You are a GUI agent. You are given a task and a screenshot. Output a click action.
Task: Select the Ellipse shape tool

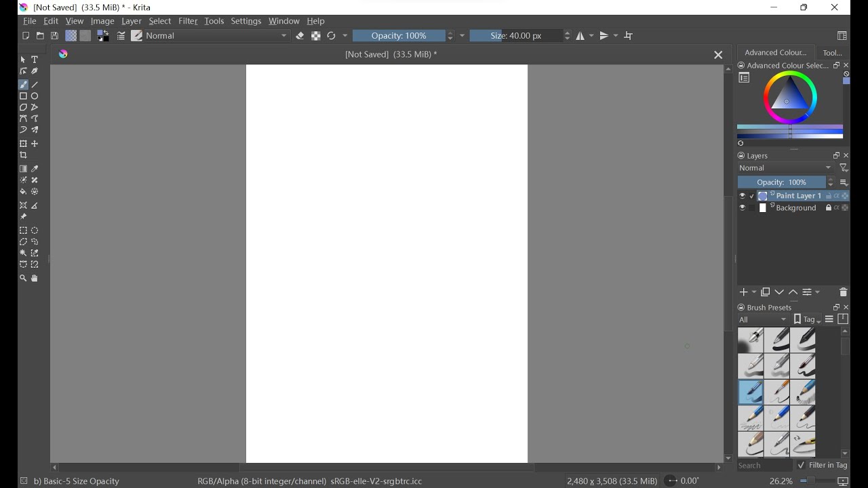point(35,96)
